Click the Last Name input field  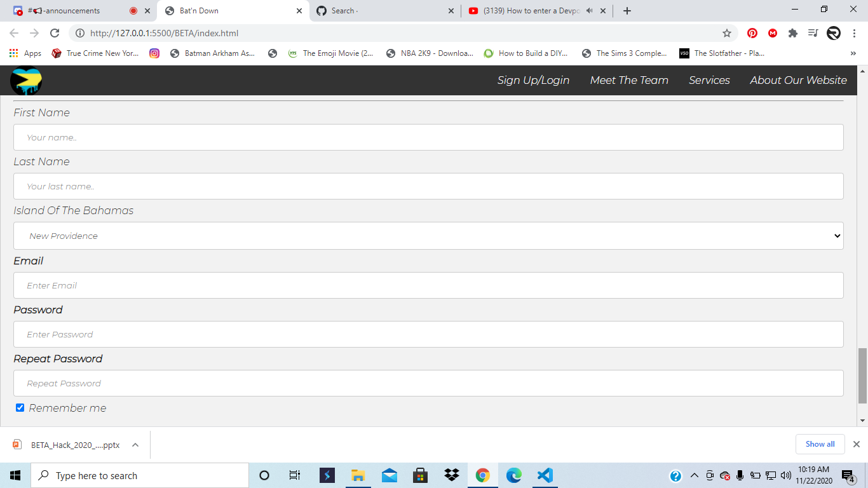[x=428, y=186]
